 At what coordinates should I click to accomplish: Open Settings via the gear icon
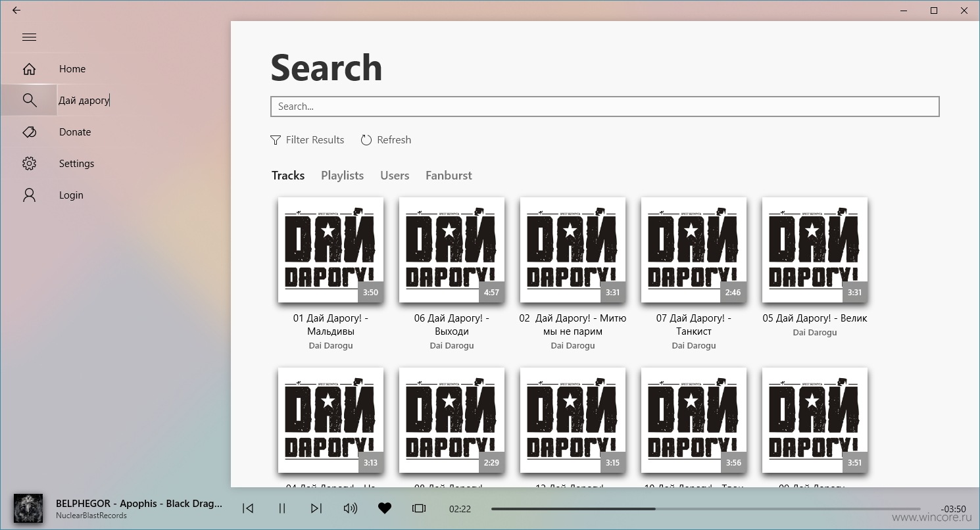pos(29,164)
